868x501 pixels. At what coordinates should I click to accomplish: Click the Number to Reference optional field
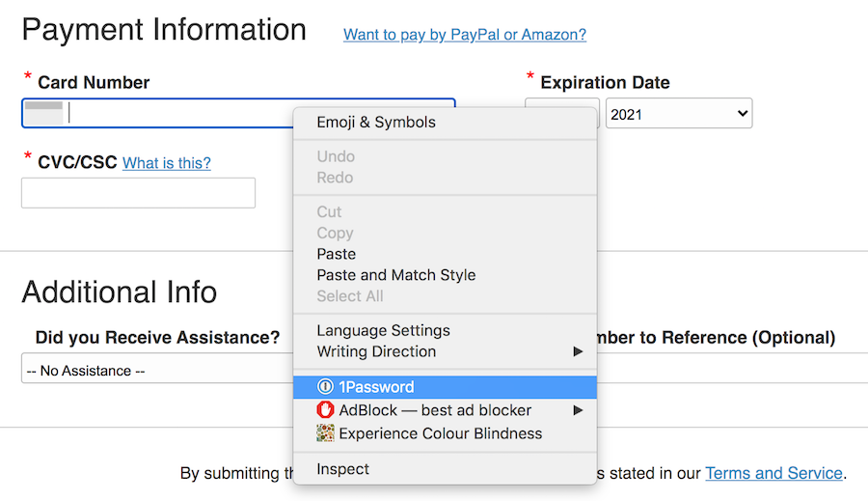click(x=733, y=369)
